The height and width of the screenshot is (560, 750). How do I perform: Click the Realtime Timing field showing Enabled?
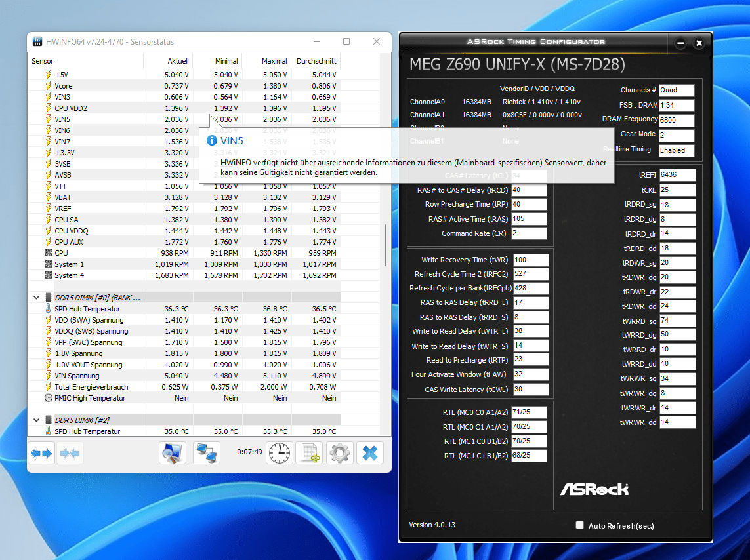[x=677, y=150]
